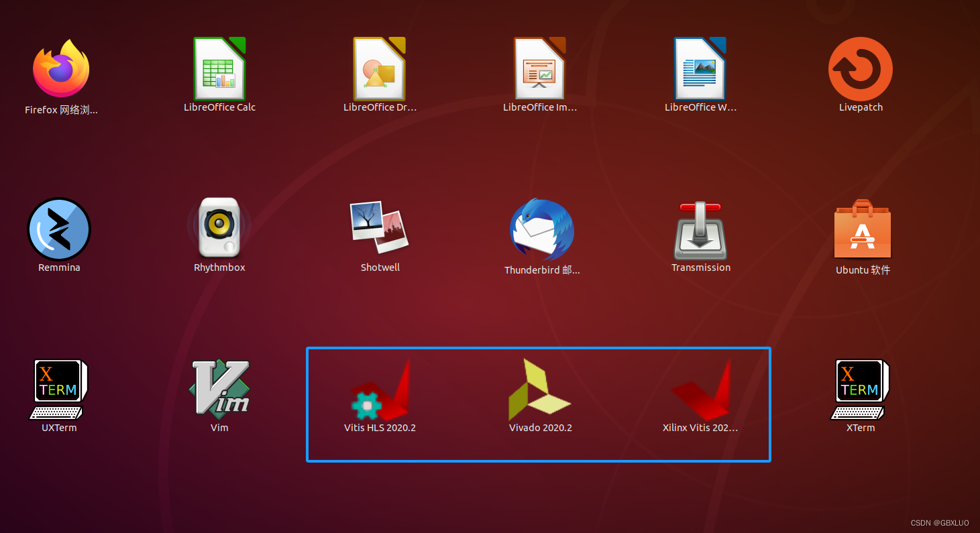The image size is (980, 533).
Task: Open LibreOffice Writer
Action: [x=700, y=68]
